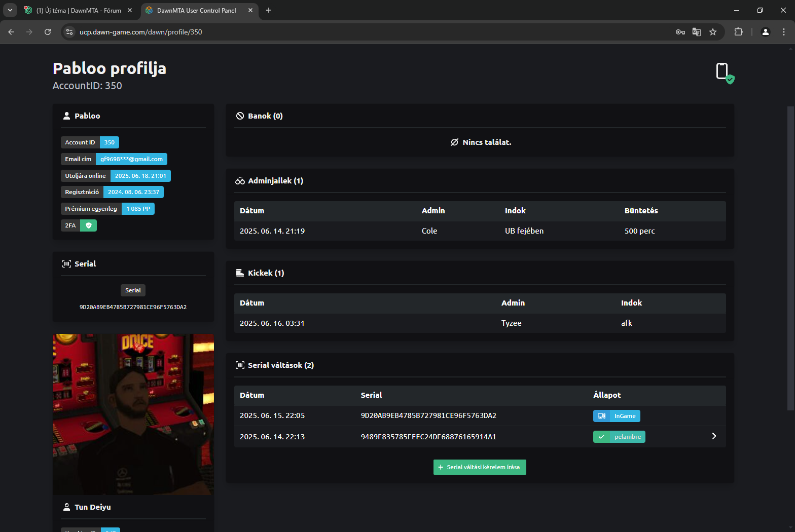Expand the pelambre serial change row chevron
This screenshot has height=532, width=795.
714,436
